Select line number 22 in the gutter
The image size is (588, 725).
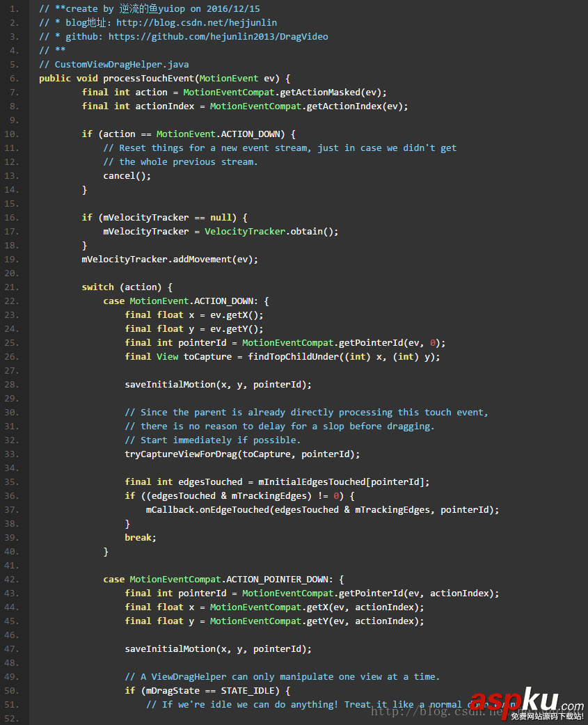pos(13,301)
